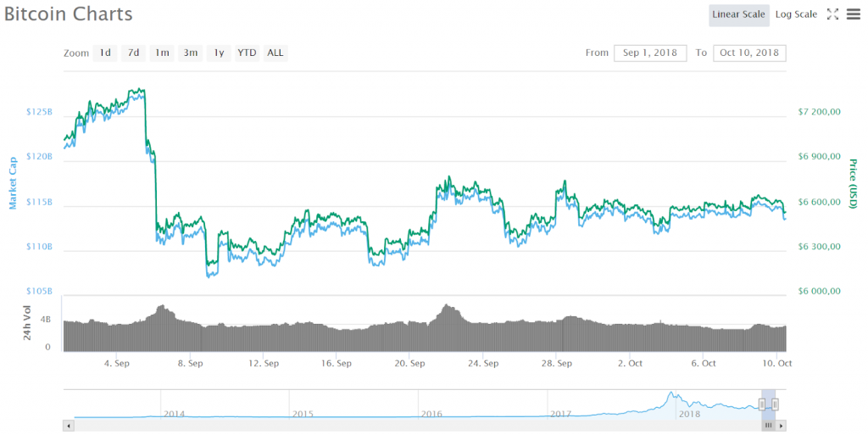Image resolution: width=868 pixels, height=435 pixels.
Task: Choose the 1y zoom range
Action: [219, 53]
